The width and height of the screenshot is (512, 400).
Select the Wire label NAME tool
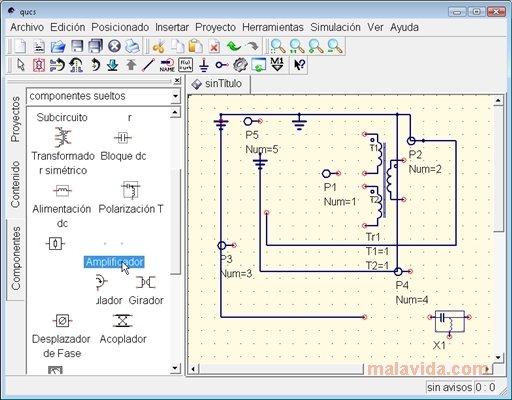[167, 65]
